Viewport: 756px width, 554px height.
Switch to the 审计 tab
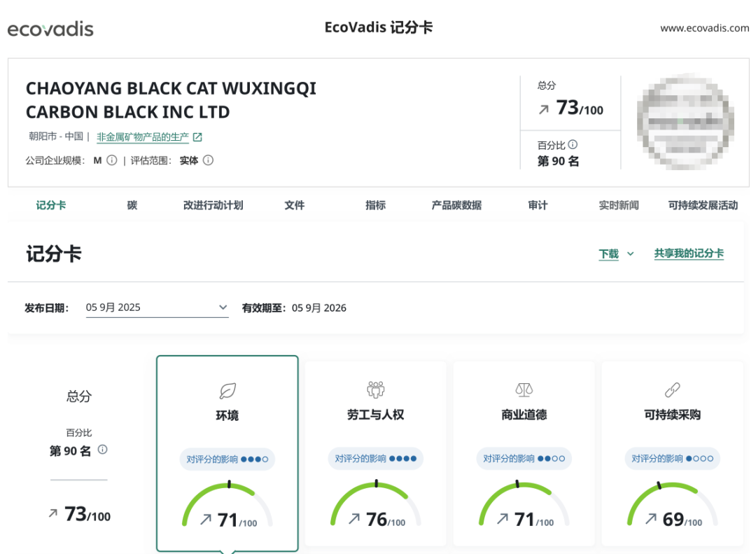click(x=537, y=205)
